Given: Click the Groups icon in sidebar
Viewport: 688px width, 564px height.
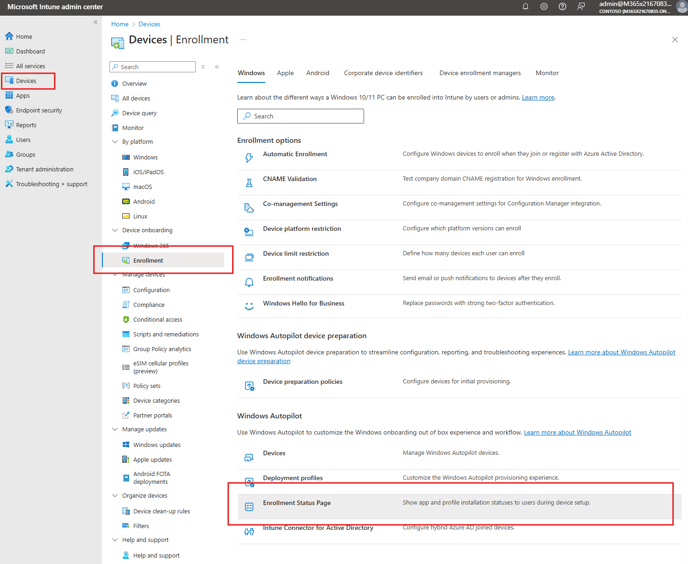Looking at the screenshot, I should point(9,154).
